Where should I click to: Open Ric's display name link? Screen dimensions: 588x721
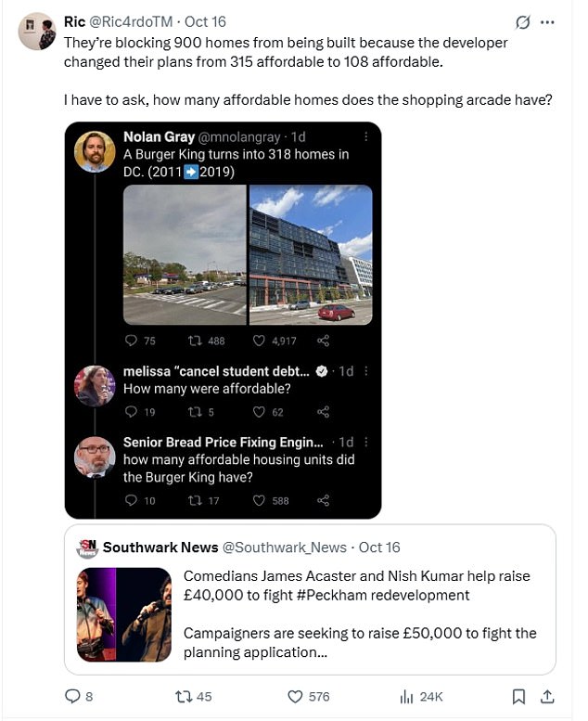pyautogui.click(x=74, y=21)
